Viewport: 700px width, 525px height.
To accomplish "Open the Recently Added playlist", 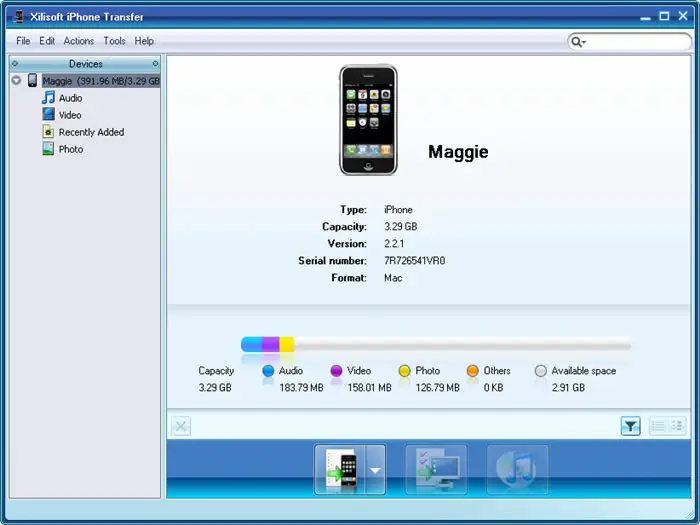I will pos(92,132).
